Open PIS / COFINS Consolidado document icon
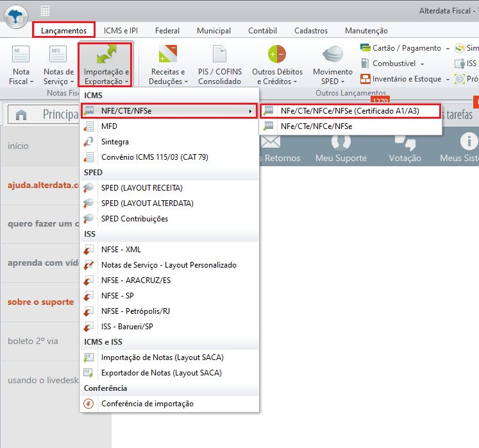This screenshot has height=448, width=479. (220, 54)
